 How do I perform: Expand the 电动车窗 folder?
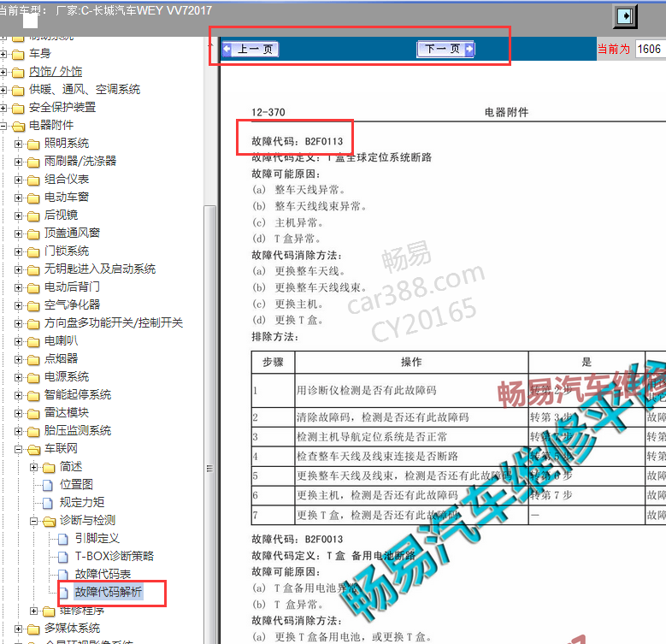[18, 198]
